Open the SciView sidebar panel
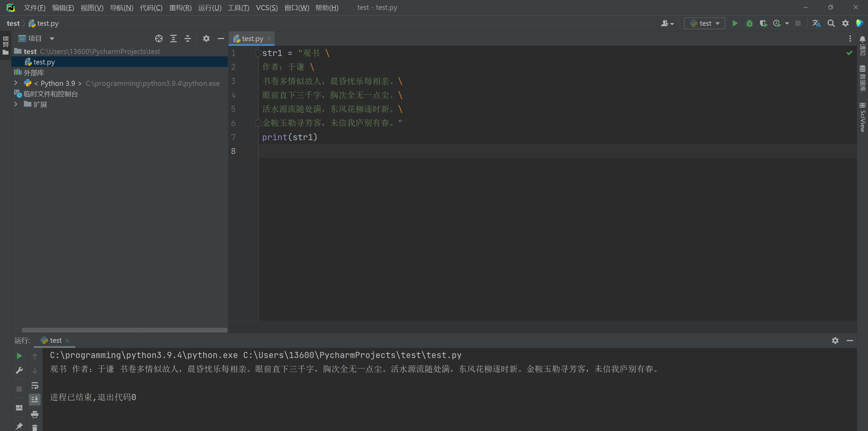This screenshot has height=431, width=868. [x=863, y=117]
